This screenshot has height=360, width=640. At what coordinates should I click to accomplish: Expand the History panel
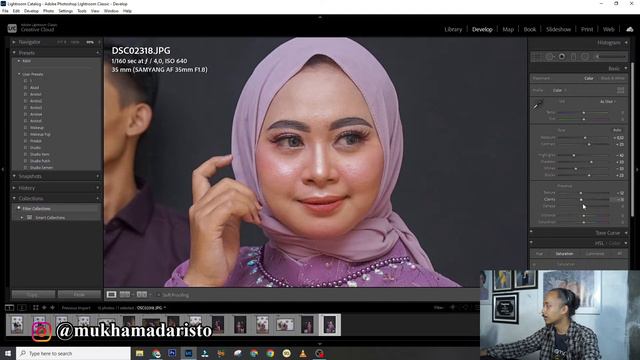(x=14, y=188)
